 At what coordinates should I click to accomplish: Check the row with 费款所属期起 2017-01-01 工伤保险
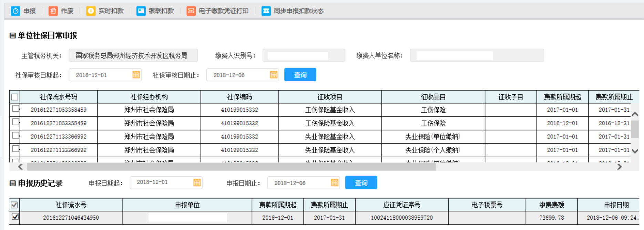(x=16, y=108)
